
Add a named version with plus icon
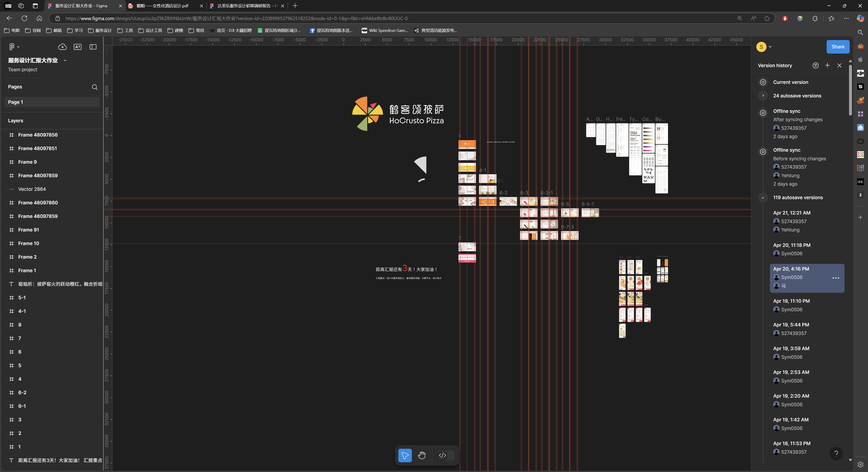pos(827,65)
